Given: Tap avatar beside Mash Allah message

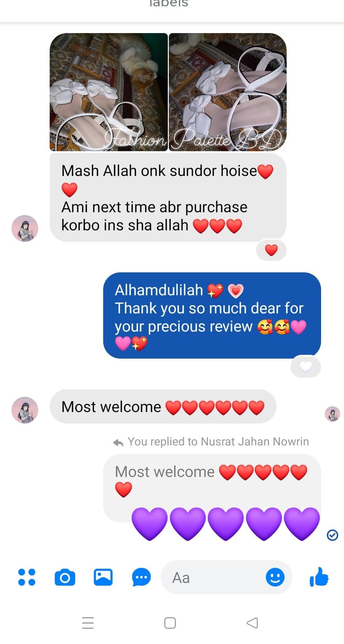Looking at the screenshot, I should point(25,228).
